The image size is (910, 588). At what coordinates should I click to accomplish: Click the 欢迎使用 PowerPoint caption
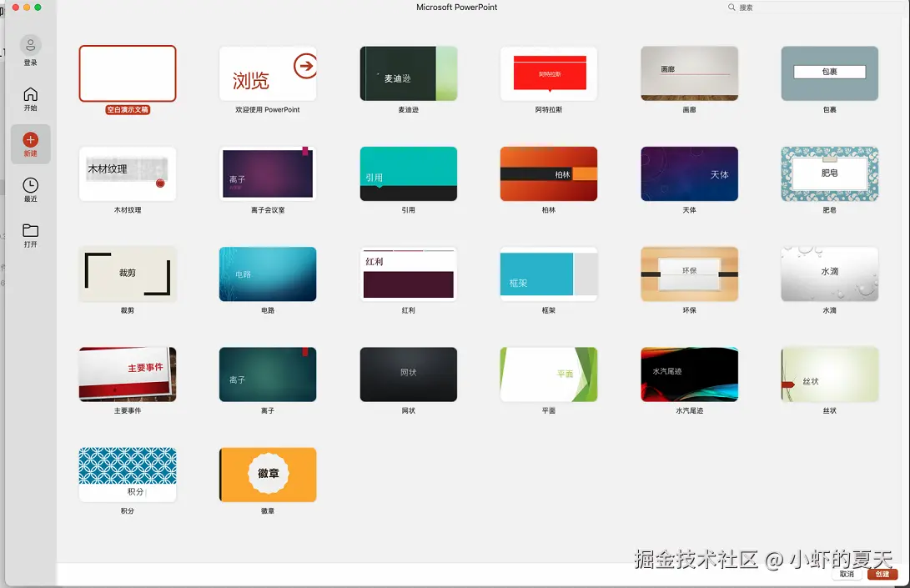(x=268, y=110)
